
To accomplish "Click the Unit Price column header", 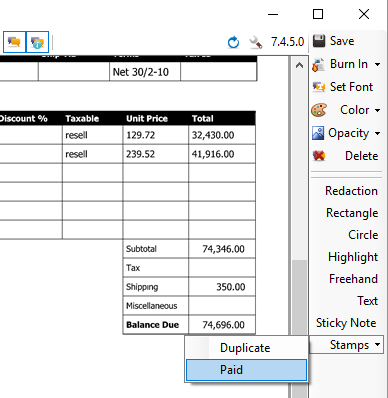I will coord(147,119).
